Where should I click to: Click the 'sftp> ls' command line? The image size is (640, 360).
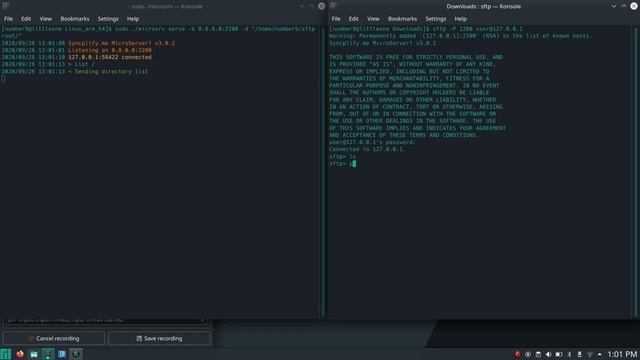pos(342,156)
